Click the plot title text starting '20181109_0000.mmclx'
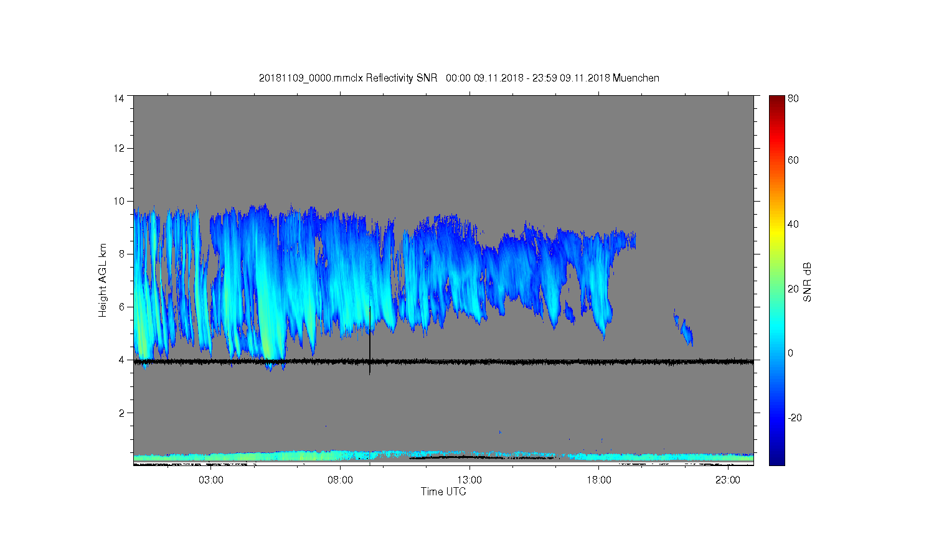 459,78
